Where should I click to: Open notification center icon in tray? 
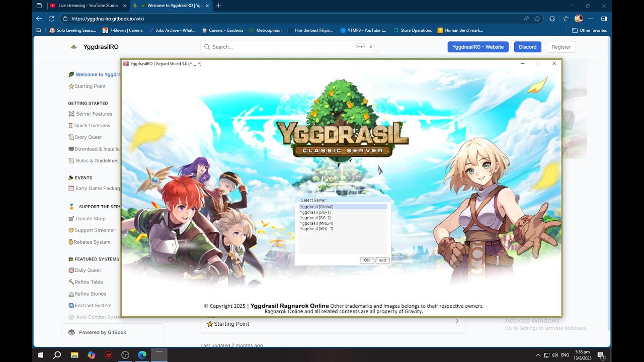[x=601, y=355]
